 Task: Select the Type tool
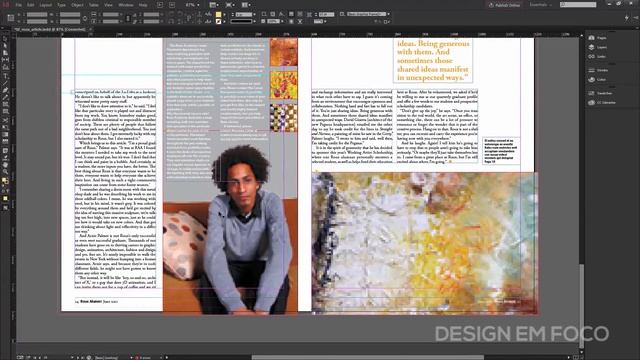[5, 76]
